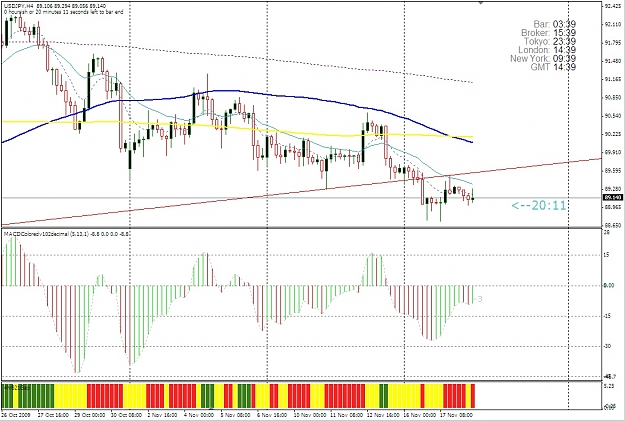Click the 'Bar: 03:39' clock line

[x=555, y=24]
